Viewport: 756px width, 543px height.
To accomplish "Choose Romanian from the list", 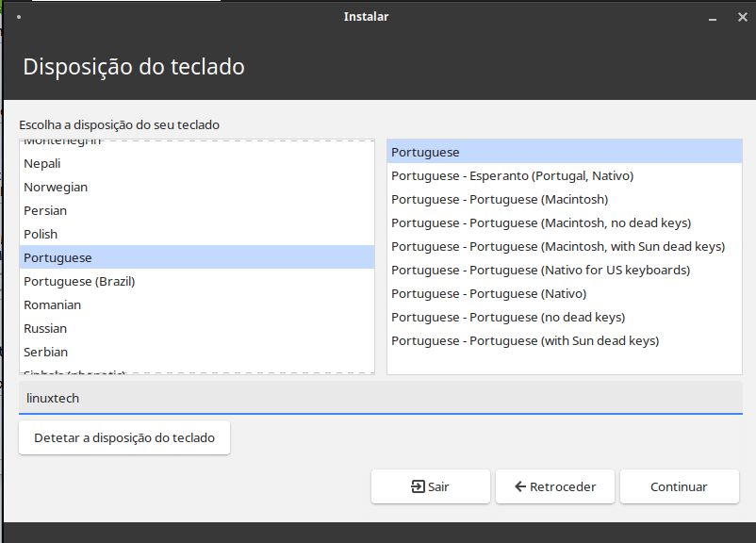I will 53,304.
